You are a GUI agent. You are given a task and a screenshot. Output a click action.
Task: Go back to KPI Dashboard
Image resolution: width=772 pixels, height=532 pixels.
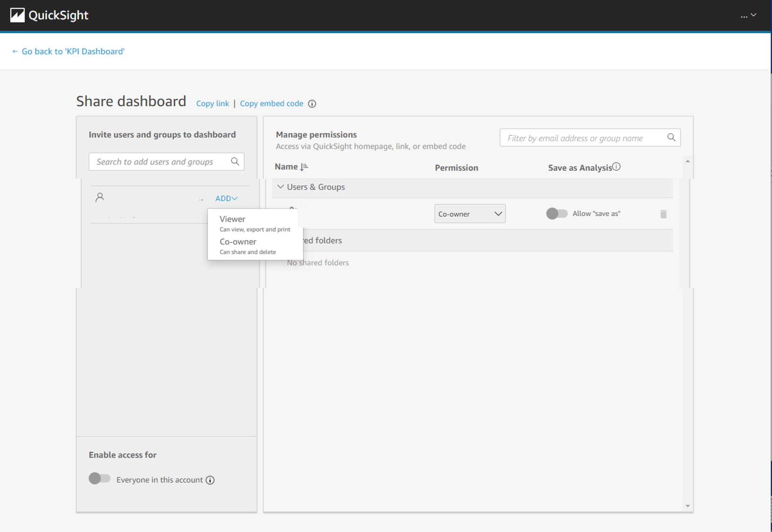68,51
